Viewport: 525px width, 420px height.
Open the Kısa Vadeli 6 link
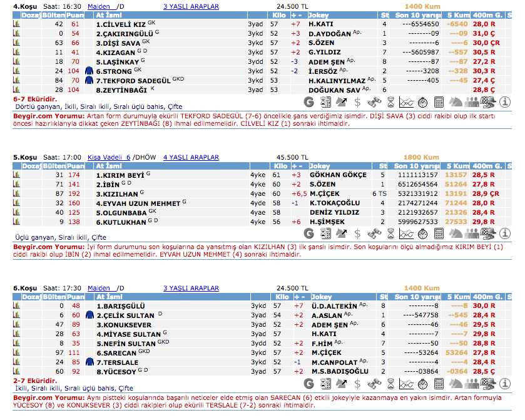109,157
